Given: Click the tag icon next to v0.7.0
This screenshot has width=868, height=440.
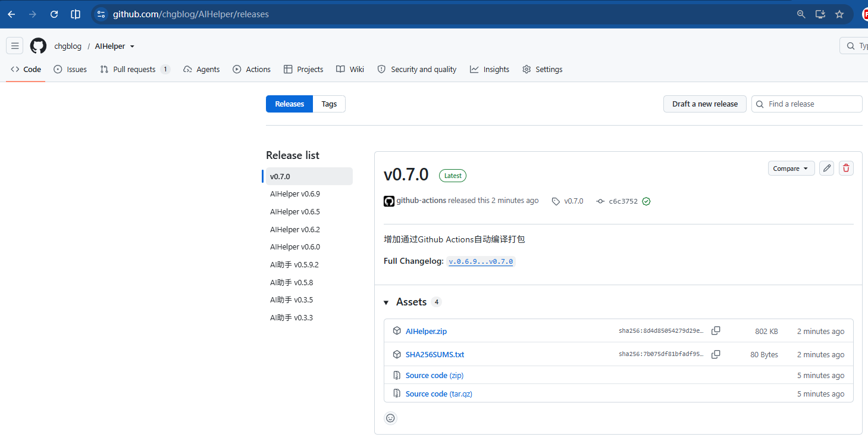Looking at the screenshot, I should click(556, 201).
